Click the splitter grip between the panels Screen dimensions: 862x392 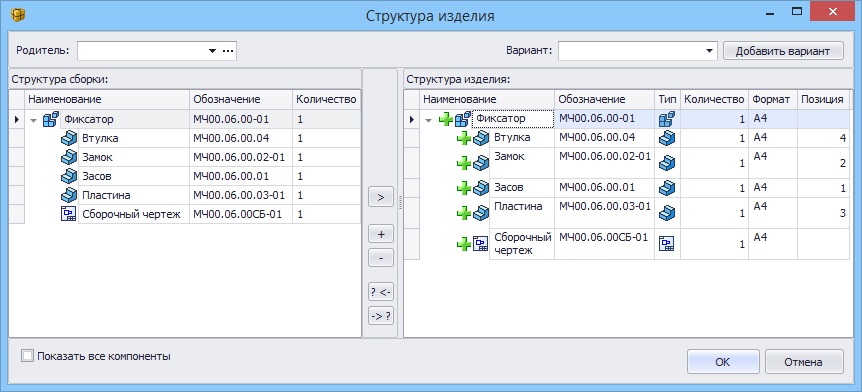click(x=400, y=203)
